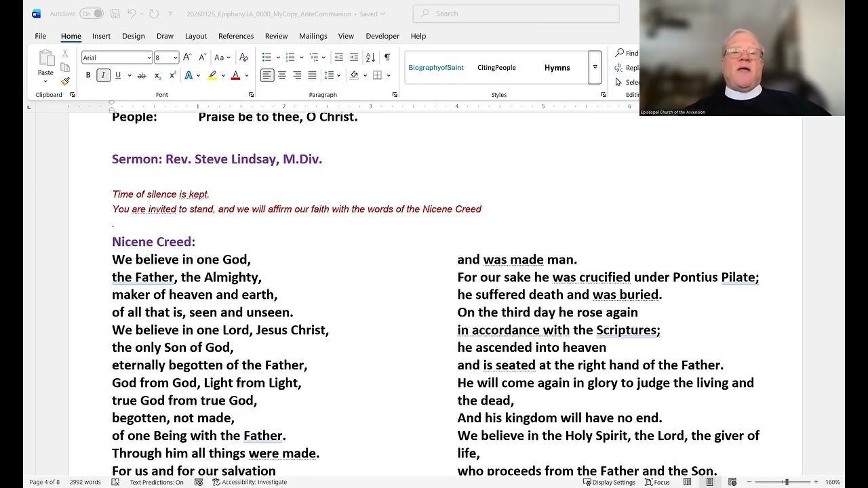Toggle Underline formatting

tap(118, 75)
